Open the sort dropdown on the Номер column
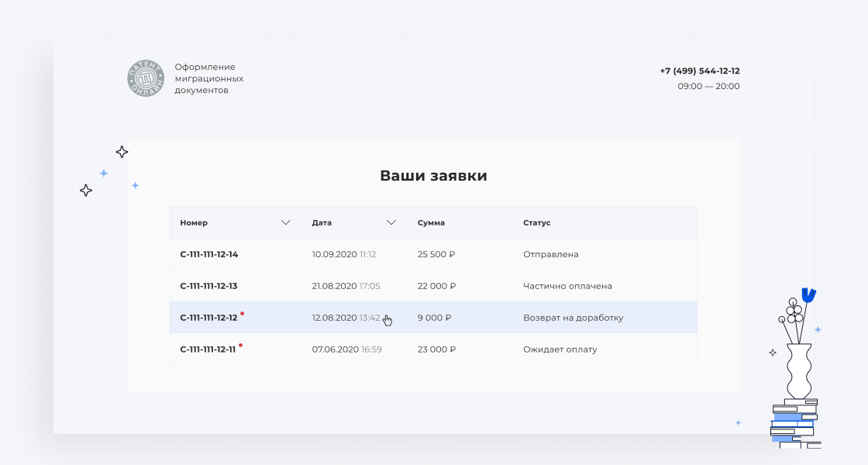Image resolution: width=868 pixels, height=465 pixels. 285,222
